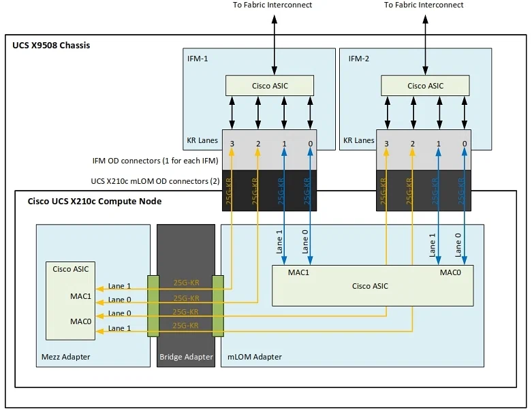Select the "mLOM Adapter" caption

click(255, 357)
